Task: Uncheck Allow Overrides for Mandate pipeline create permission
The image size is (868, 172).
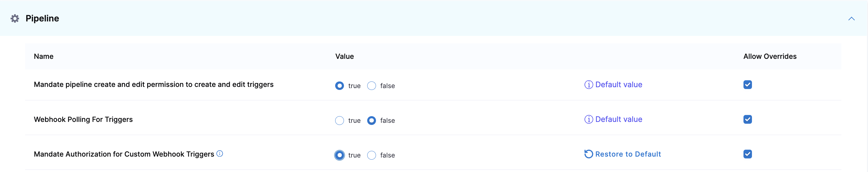Action: point(747,85)
